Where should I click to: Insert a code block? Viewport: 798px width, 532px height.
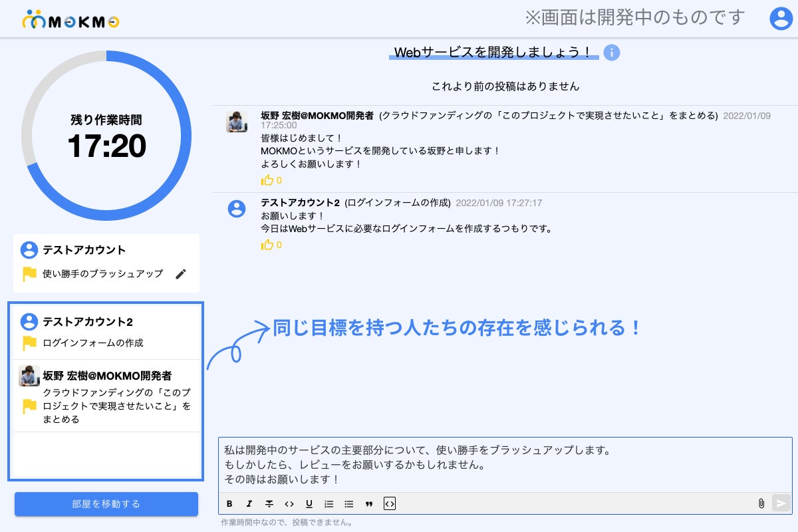pos(390,504)
